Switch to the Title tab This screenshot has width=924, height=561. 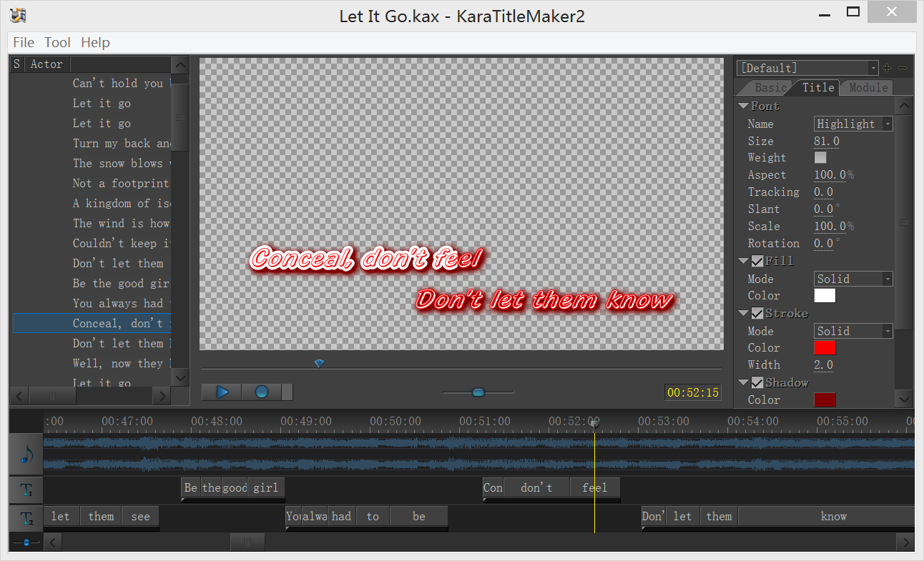tap(818, 87)
